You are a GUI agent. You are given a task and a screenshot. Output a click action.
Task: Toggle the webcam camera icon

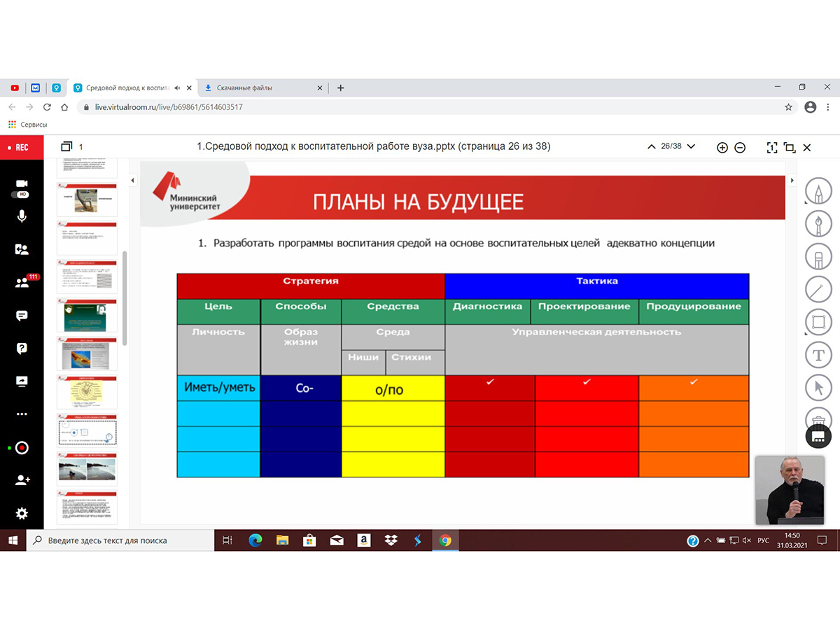tap(22, 184)
